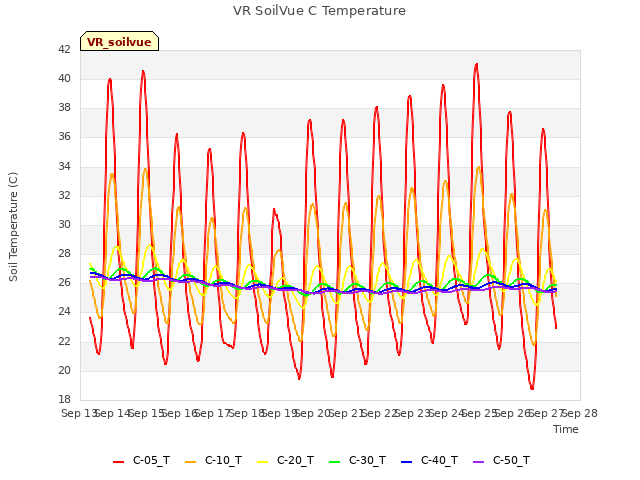Click chart title VR SoilVue C Temperature
This screenshot has height=480, width=640.
click(319, 11)
